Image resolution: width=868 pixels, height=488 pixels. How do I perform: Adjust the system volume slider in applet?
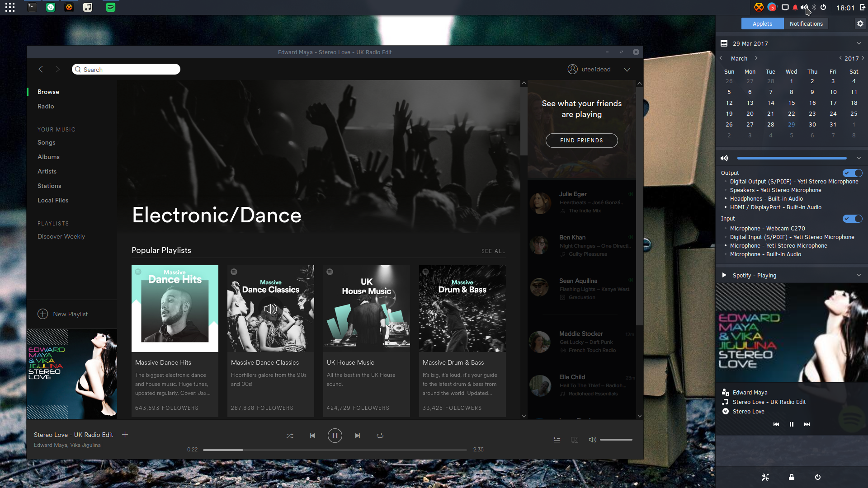click(x=792, y=158)
